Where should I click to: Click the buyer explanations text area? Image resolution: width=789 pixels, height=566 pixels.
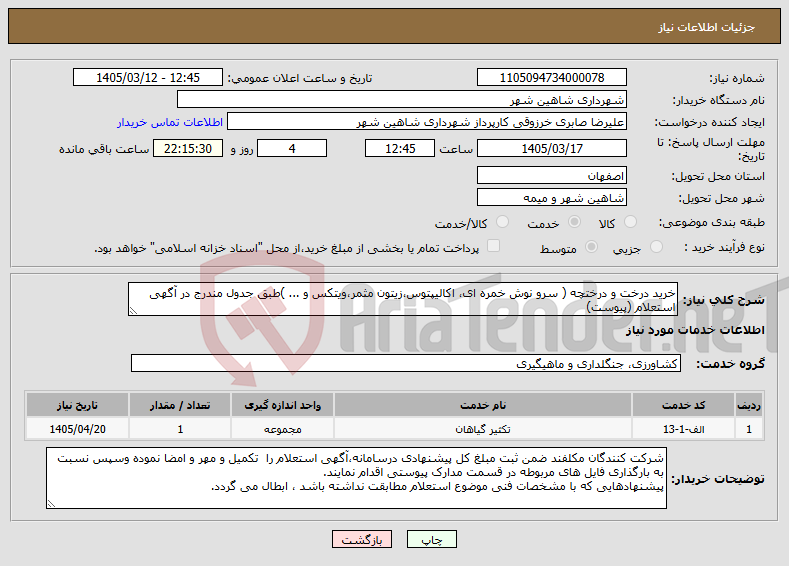tap(356, 478)
